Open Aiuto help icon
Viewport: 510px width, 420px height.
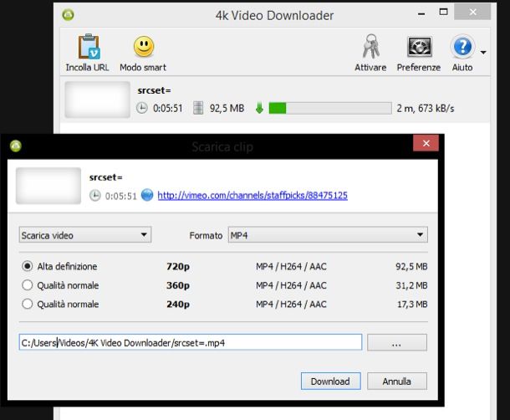click(462, 47)
